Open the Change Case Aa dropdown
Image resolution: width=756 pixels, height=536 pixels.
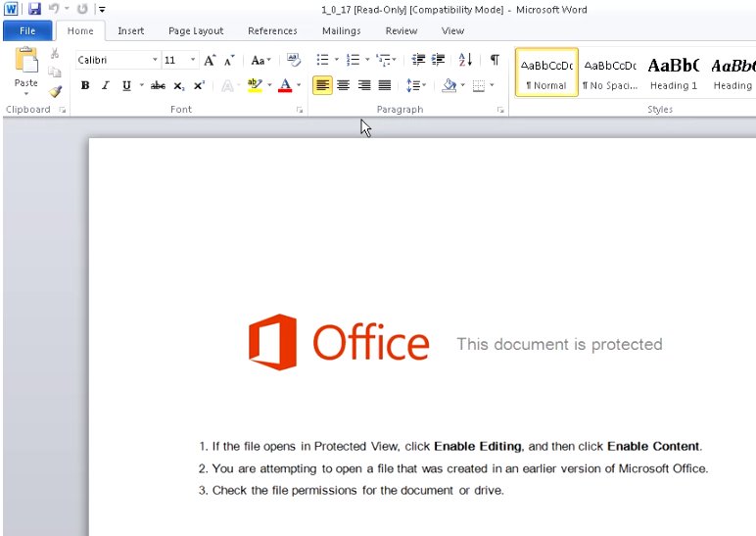[260, 61]
